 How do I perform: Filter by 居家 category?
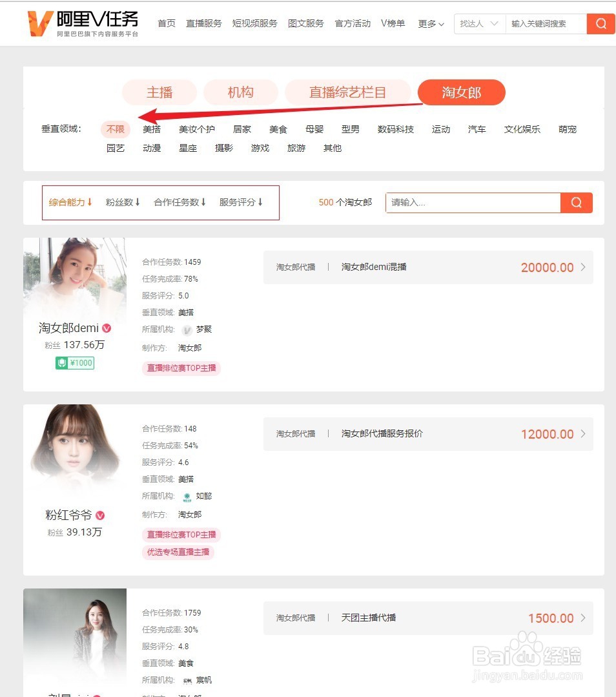tap(241, 129)
